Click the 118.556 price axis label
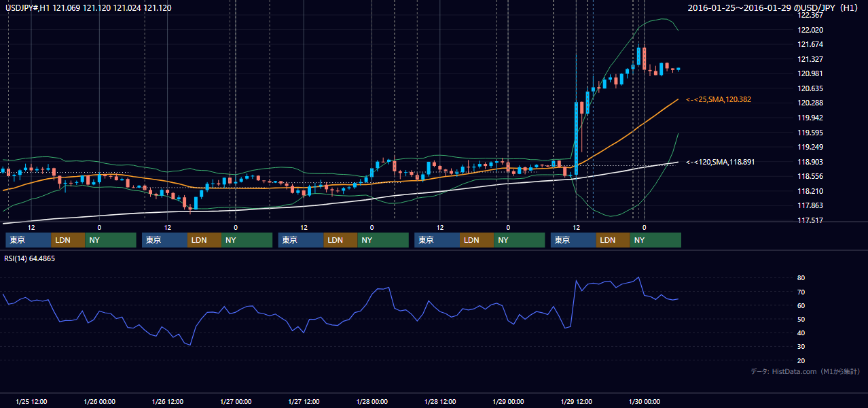The height and width of the screenshot is (408, 868). point(811,176)
